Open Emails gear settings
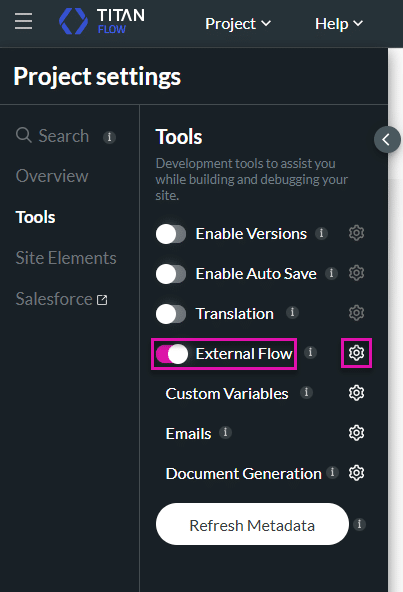Viewport: 403px width, 592px height. click(x=356, y=433)
